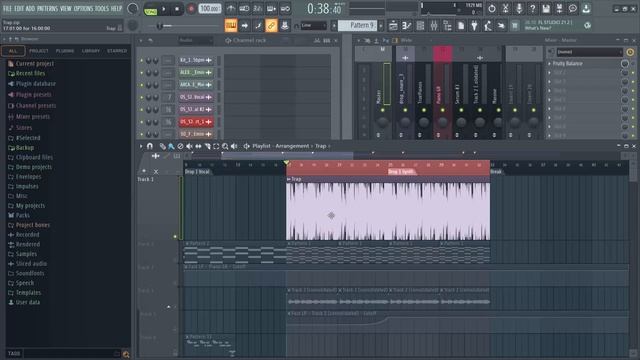This screenshot has width=640, height=360.
Task: Open the Demo projects folder
Action: tap(30, 167)
